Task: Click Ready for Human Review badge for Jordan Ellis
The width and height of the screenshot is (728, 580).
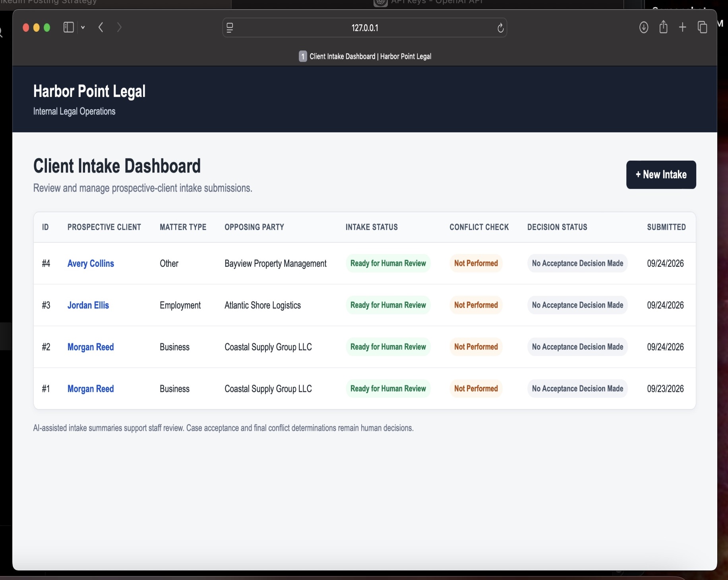Action: 388,305
